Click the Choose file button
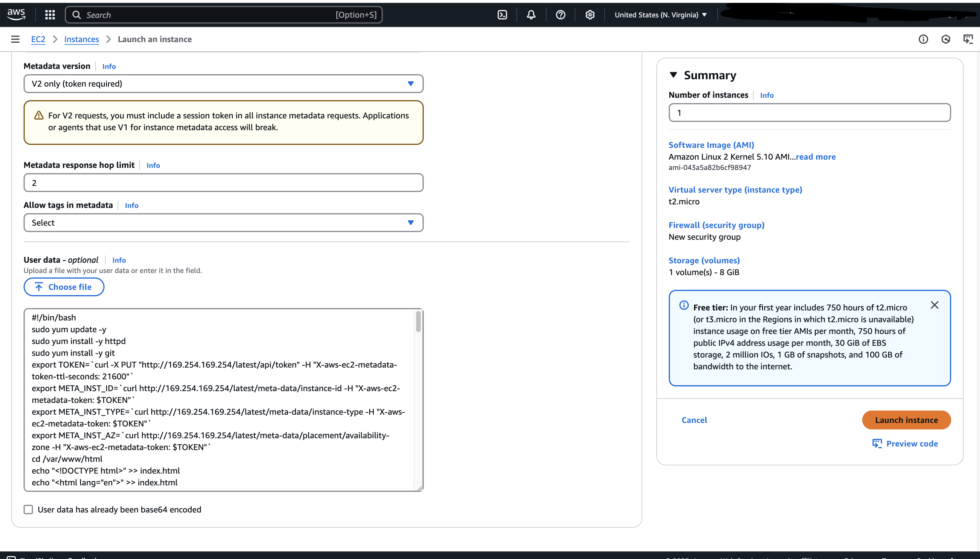980x559 pixels. click(64, 287)
